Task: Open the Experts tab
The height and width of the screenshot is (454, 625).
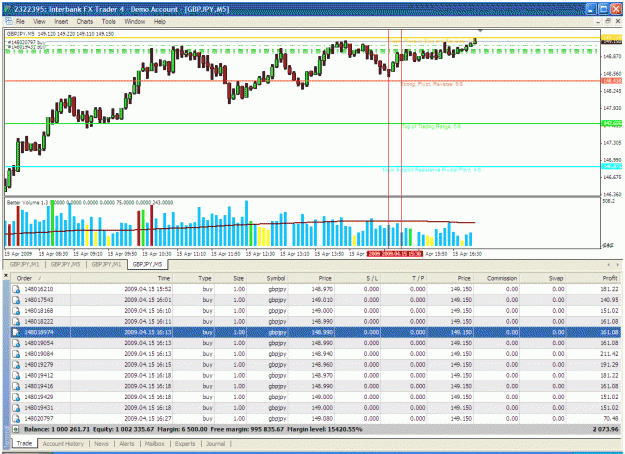Action: pos(185,444)
